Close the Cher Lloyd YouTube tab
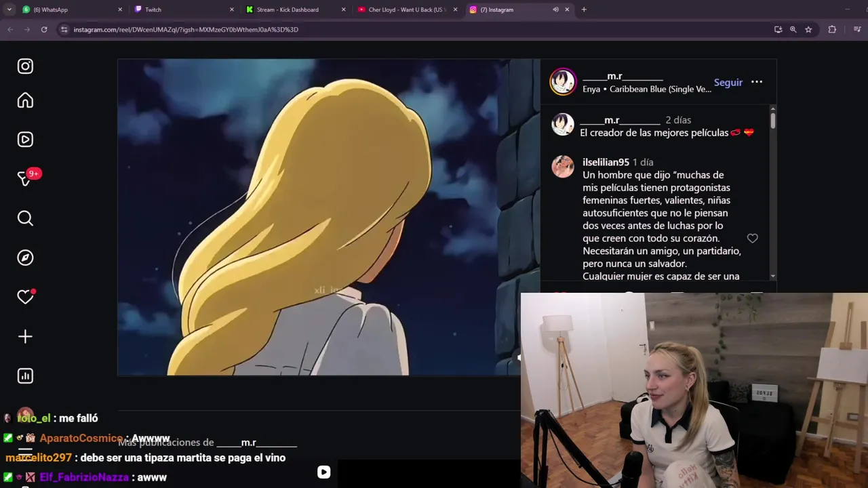 455,9
